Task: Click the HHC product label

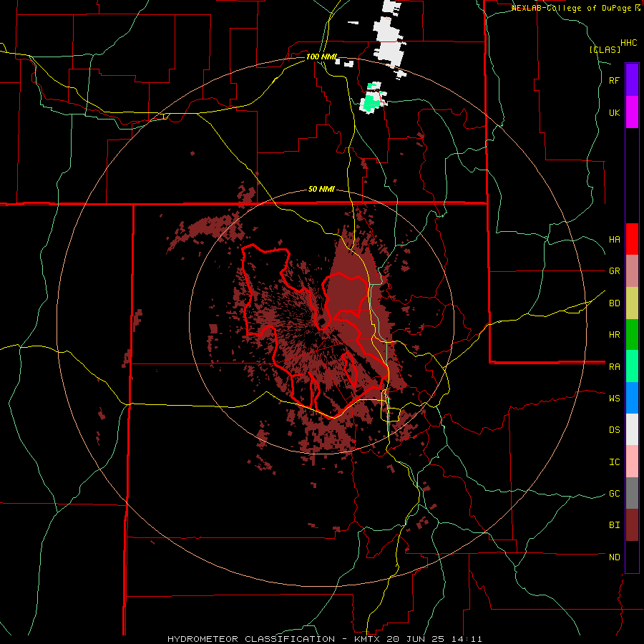Action: click(x=629, y=43)
